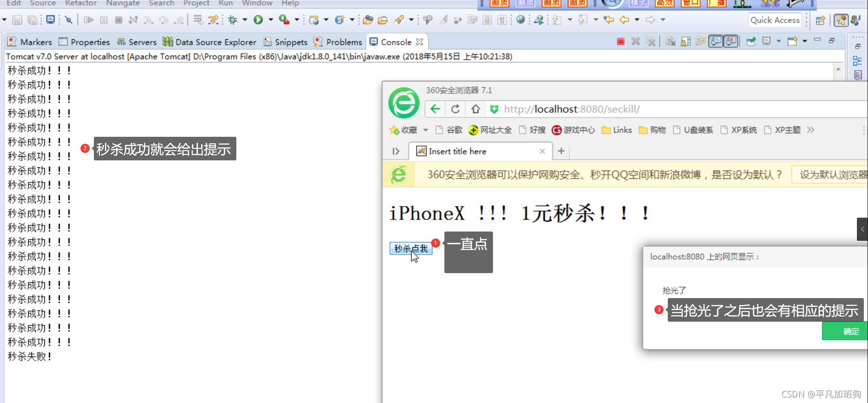Image resolution: width=868 pixels, height=403 pixels.
Task: Open the Back navigation history dropdown
Action: tap(637, 20)
